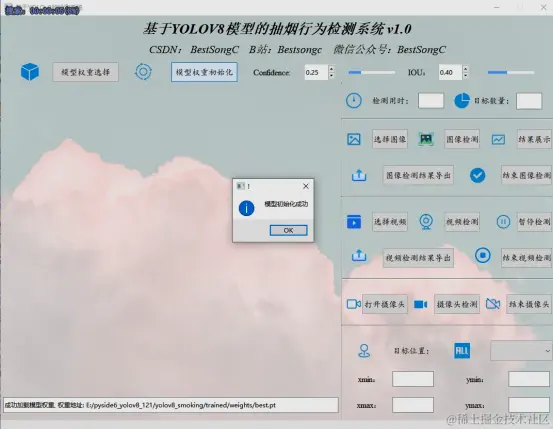Image resolution: width=554 pixels, height=430 pixels.
Task: Adjust the Confidence slider
Action: 371,72
